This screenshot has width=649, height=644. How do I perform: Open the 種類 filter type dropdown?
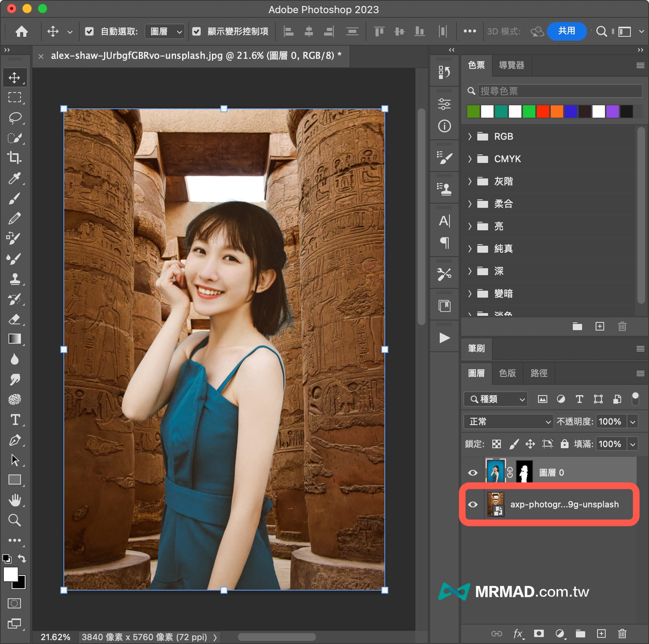click(x=496, y=399)
